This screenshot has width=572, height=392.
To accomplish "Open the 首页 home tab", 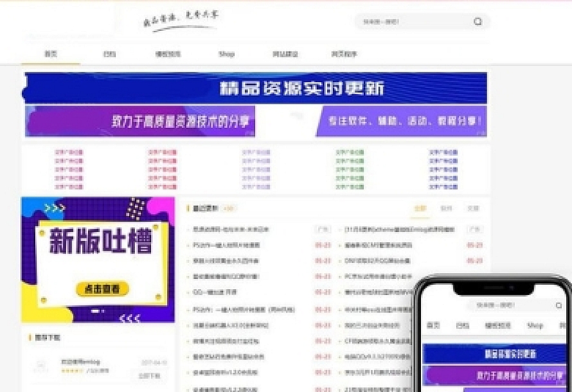I will tap(51, 54).
